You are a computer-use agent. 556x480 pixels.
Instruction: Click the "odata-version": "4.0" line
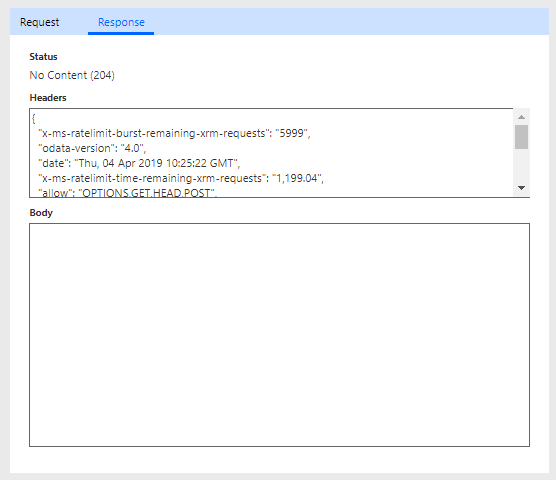click(92, 148)
